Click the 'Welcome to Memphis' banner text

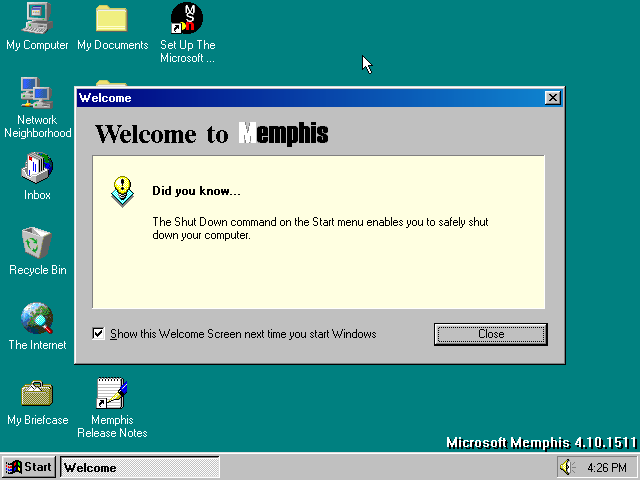pyautogui.click(x=211, y=133)
